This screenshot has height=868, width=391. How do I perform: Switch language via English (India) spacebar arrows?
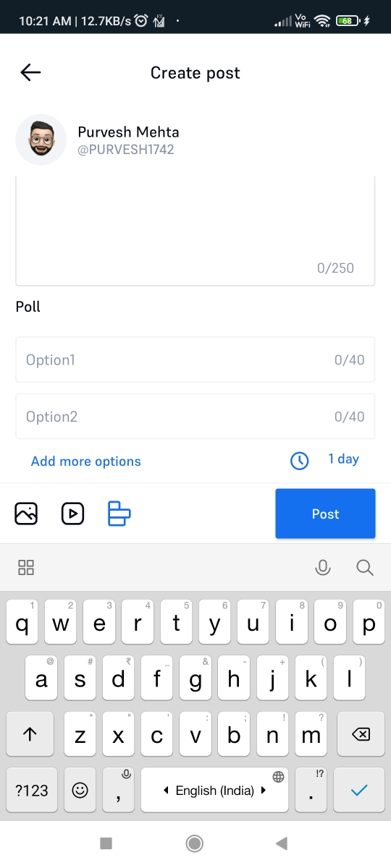[214, 790]
